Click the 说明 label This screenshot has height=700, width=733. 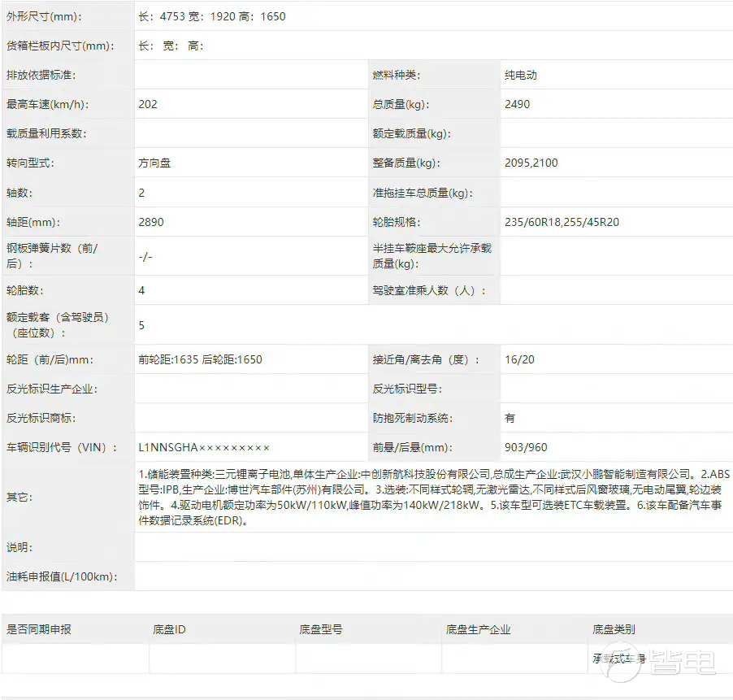pyautogui.click(x=20, y=547)
